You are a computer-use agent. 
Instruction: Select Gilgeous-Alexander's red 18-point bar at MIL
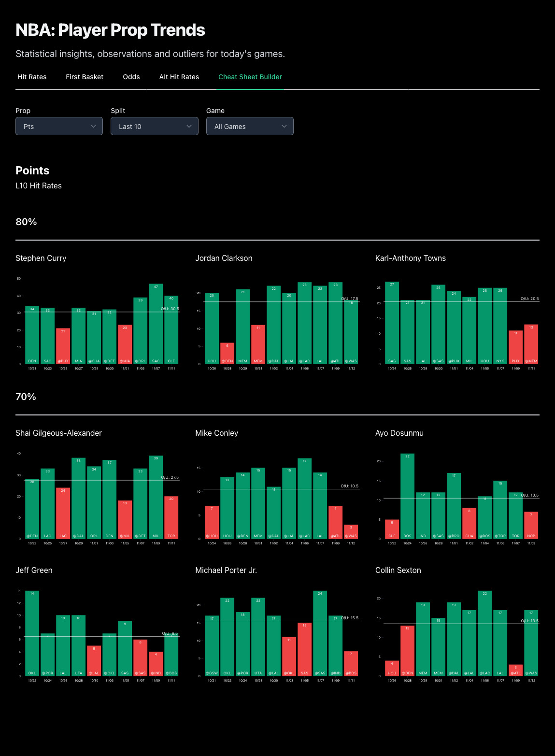click(x=125, y=520)
